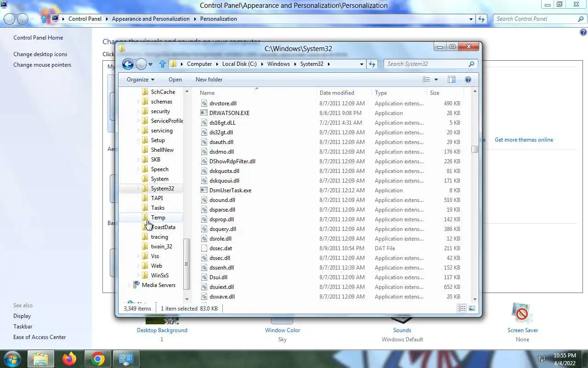Open the Windows Start button
This screenshot has height=368, width=588.
[11, 359]
